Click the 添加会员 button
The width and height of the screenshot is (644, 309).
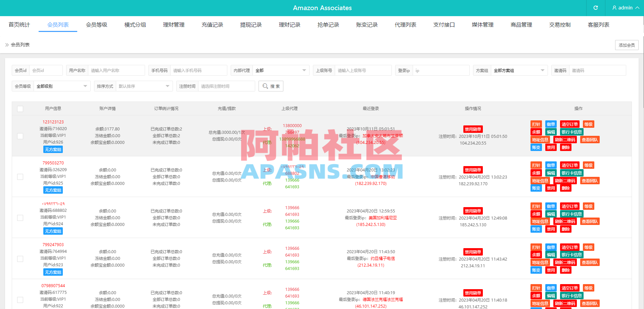[x=627, y=45]
